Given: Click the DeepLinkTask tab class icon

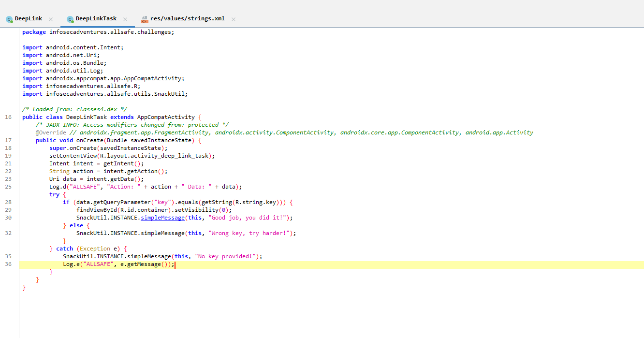Looking at the screenshot, I should [x=70, y=19].
